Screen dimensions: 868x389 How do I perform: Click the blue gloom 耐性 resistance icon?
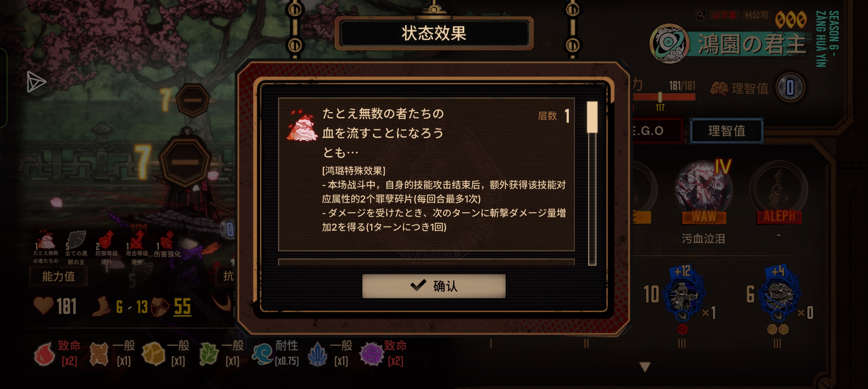263,354
